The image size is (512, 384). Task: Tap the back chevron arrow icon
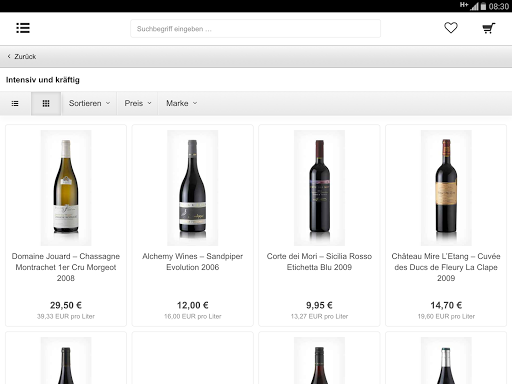9,56
